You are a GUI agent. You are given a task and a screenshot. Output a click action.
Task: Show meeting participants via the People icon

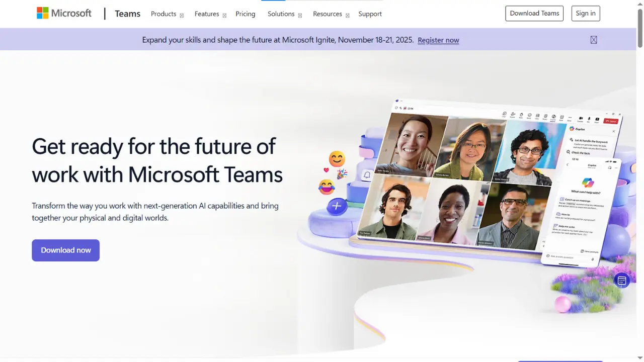tap(513, 114)
